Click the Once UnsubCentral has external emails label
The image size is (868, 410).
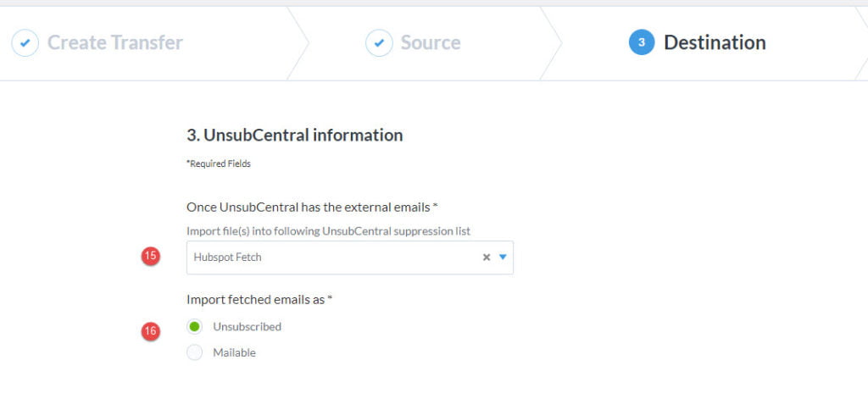[312, 208]
